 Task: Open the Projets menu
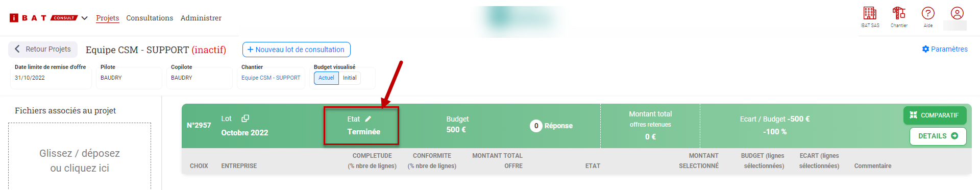[x=108, y=18]
